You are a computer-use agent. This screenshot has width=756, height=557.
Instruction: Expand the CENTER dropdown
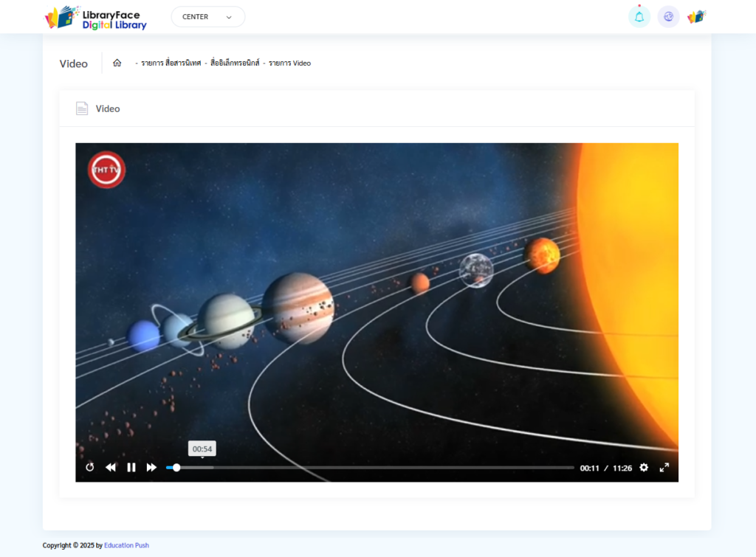tap(207, 17)
